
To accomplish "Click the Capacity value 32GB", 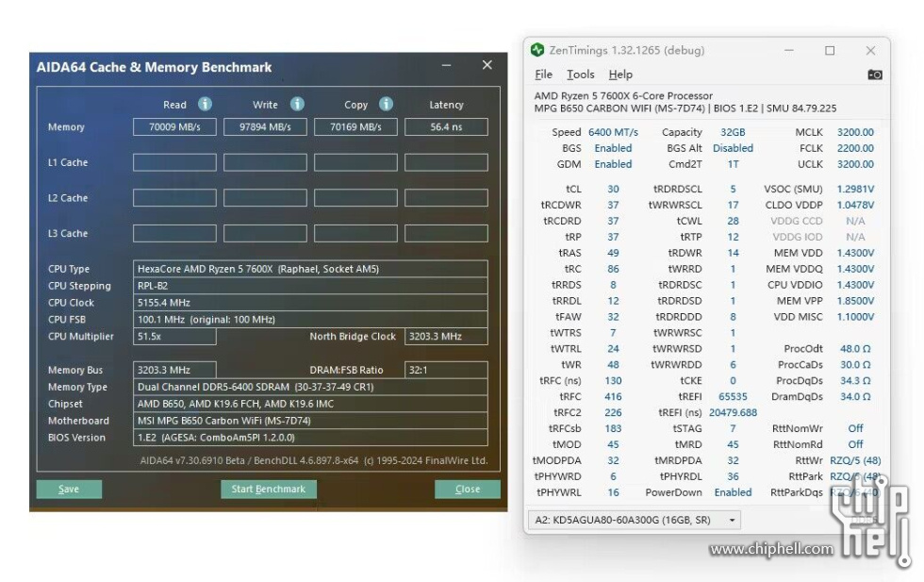I will point(733,132).
